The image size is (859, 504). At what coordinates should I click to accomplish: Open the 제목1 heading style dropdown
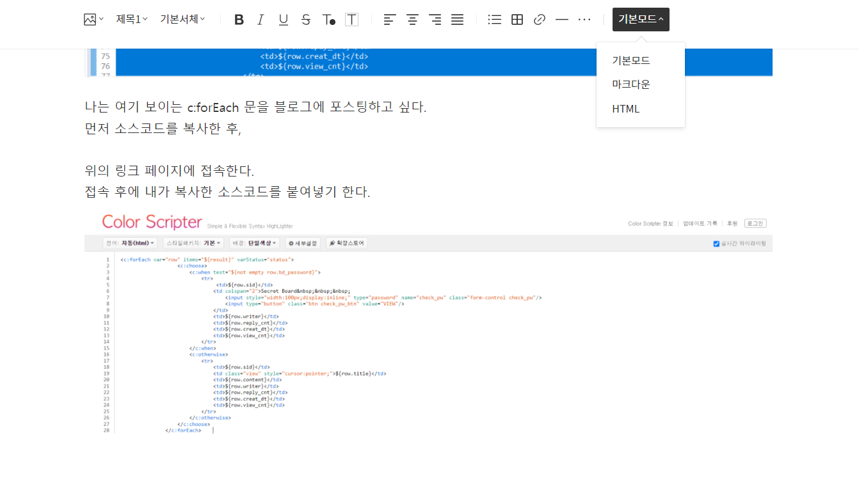pos(132,20)
